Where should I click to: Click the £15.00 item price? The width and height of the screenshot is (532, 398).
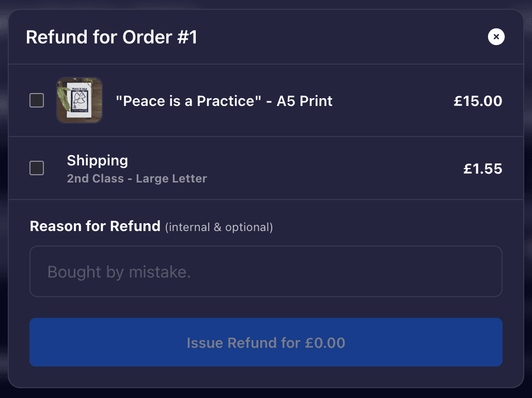coord(478,101)
